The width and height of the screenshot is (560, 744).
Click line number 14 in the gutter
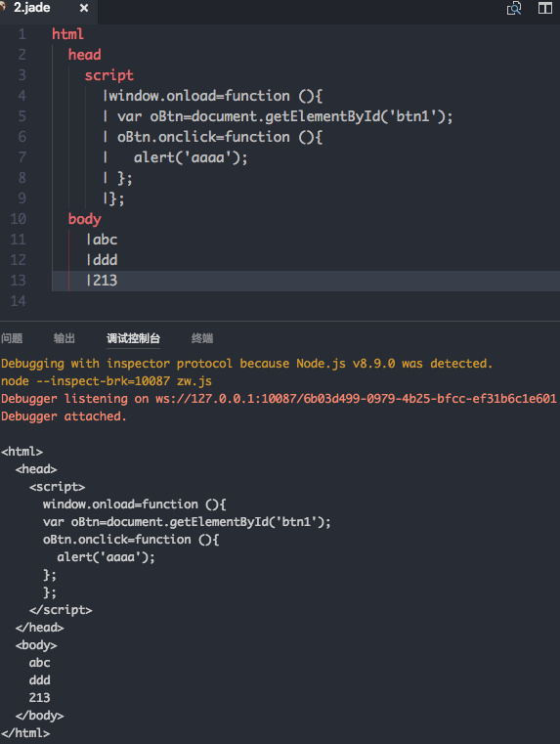pyautogui.click(x=18, y=301)
